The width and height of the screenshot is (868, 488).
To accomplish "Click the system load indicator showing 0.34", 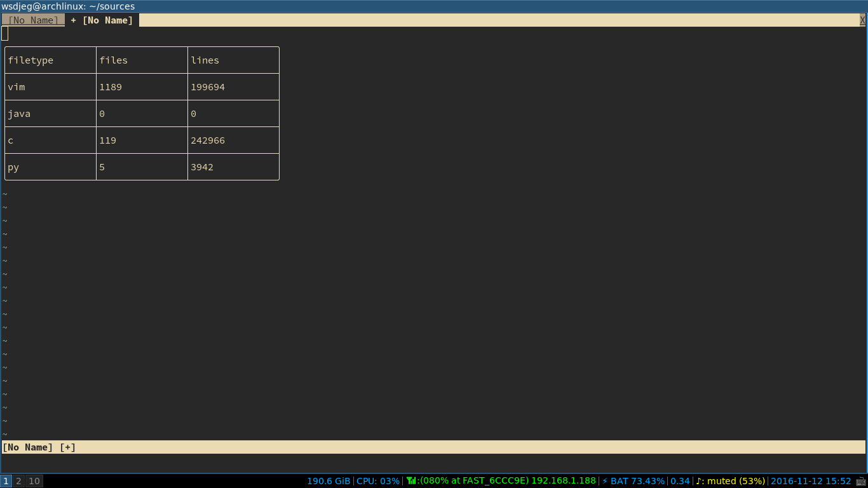I will [679, 481].
